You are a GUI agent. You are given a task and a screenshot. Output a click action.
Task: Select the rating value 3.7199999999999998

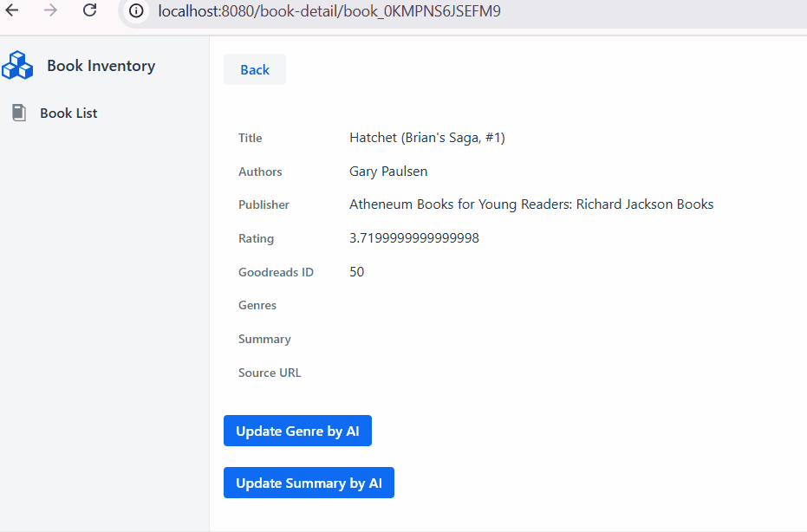coord(414,238)
